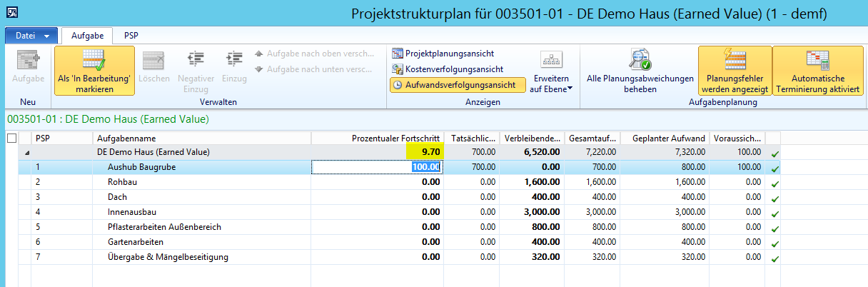Switch to Kostenverfolgungsansicht
The image size is (868, 287).
coord(447,69)
